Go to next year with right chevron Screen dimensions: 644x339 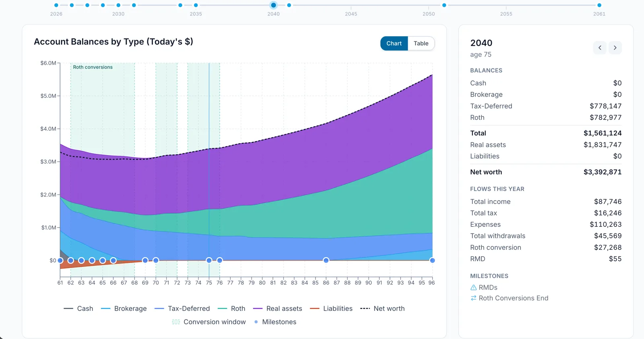pyautogui.click(x=615, y=47)
